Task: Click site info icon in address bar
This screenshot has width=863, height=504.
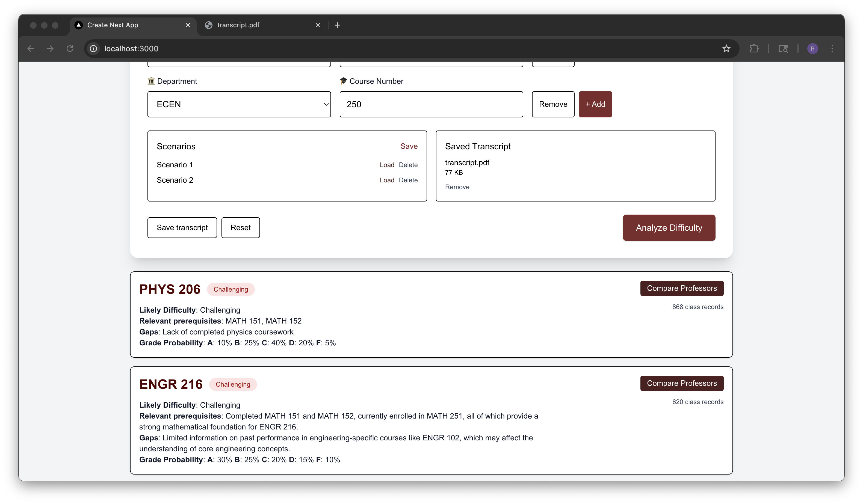Action: click(x=93, y=49)
